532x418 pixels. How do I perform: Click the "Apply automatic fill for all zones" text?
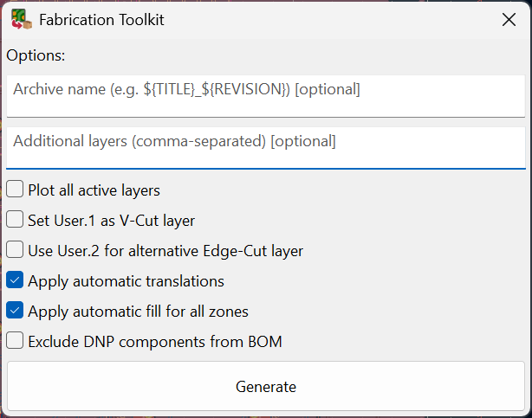coord(138,311)
